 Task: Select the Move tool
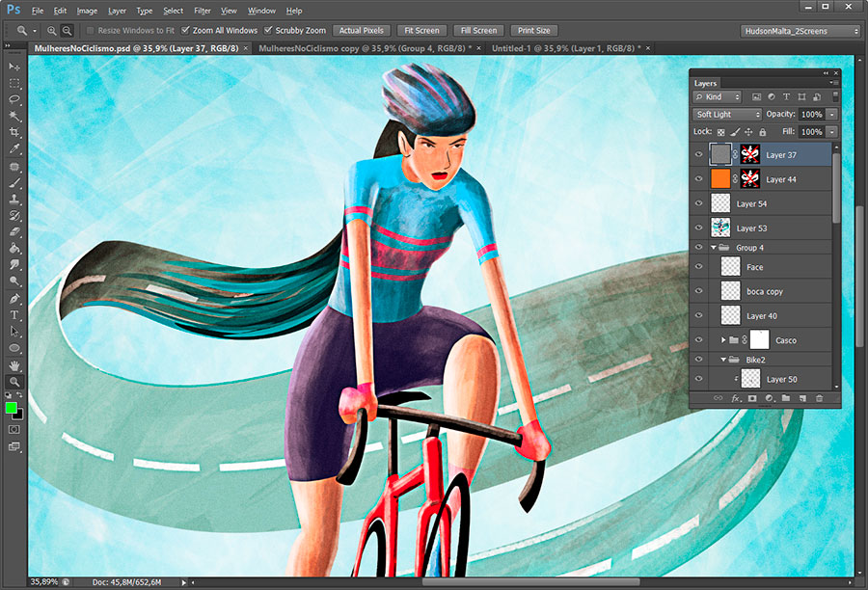(x=14, y=67)
